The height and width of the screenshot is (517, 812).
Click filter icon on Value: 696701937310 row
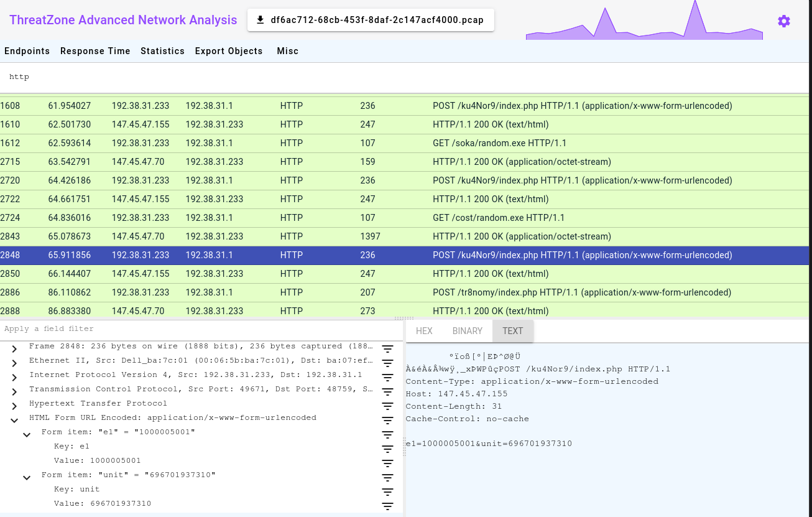[x=388, y=506]
